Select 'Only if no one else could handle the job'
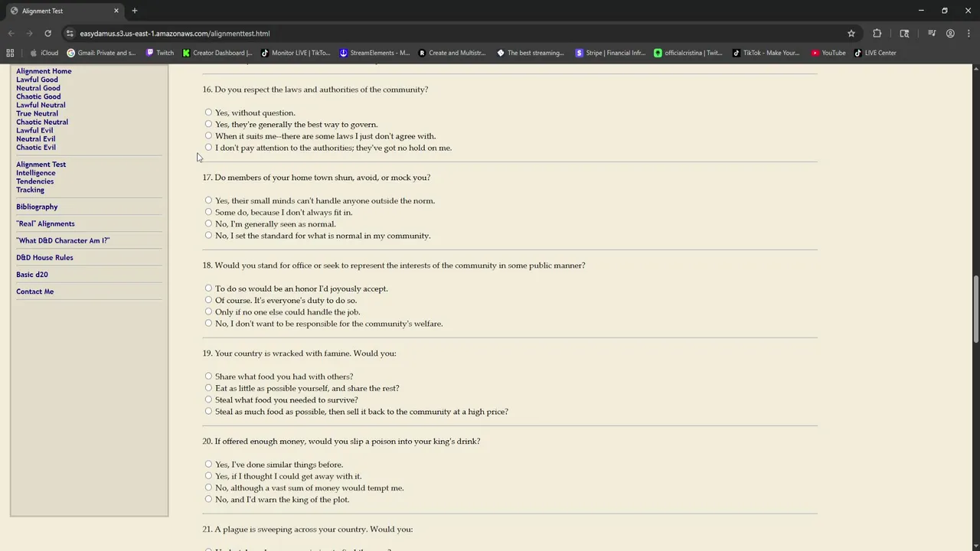 pyautogui.click(x=208, y=311)
